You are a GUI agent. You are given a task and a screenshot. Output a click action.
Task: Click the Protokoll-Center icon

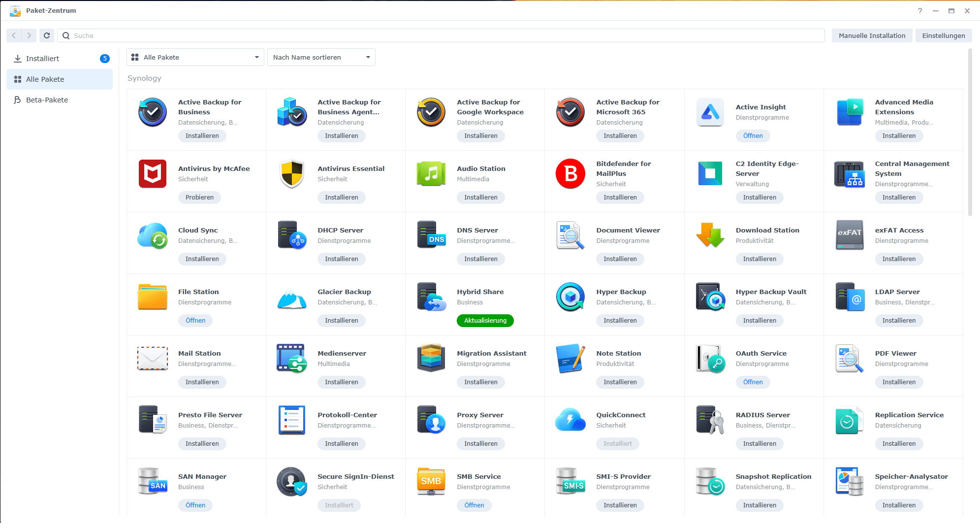tap(292, 420)
